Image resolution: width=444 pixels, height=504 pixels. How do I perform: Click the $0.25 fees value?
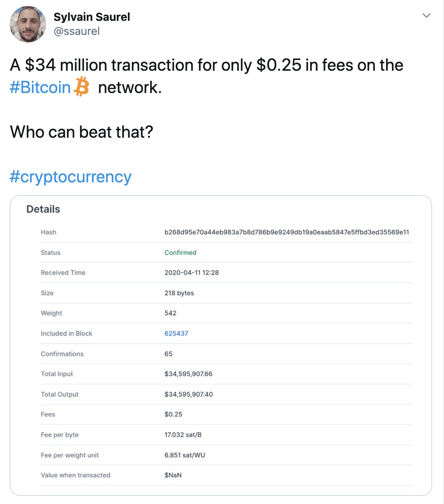point(173,415)
